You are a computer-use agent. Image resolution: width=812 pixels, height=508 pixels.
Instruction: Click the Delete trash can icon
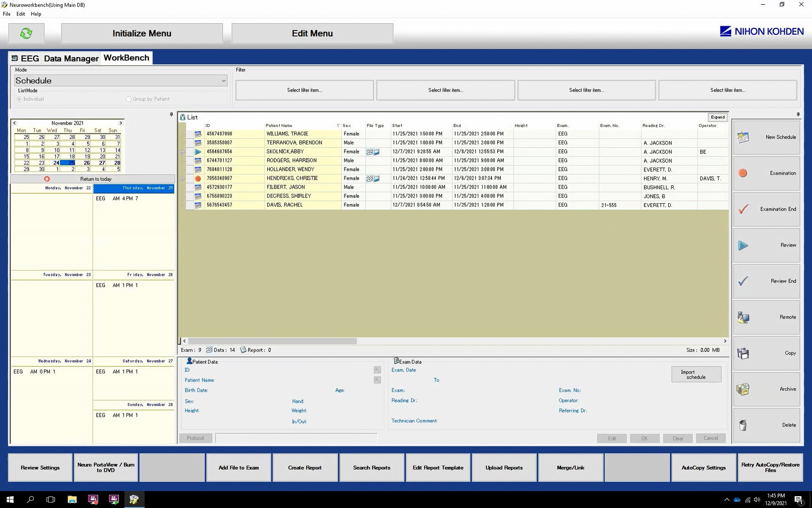coord(743,425)
